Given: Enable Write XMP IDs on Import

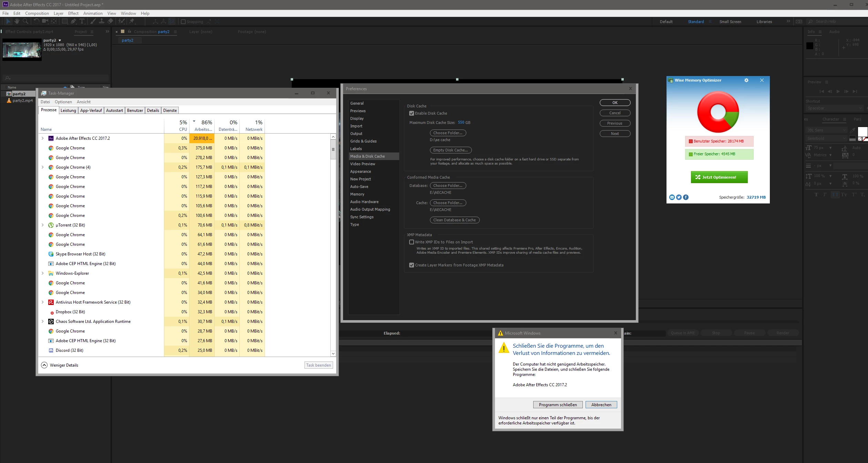Looking at the screenshot, I should (x=411, y=242).
